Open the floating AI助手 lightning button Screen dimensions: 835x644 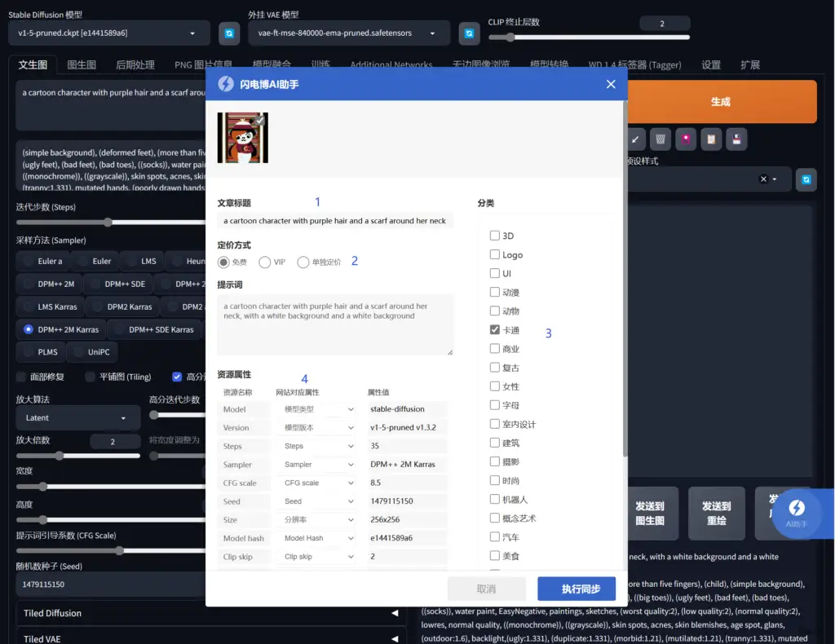tap(796, 513)
